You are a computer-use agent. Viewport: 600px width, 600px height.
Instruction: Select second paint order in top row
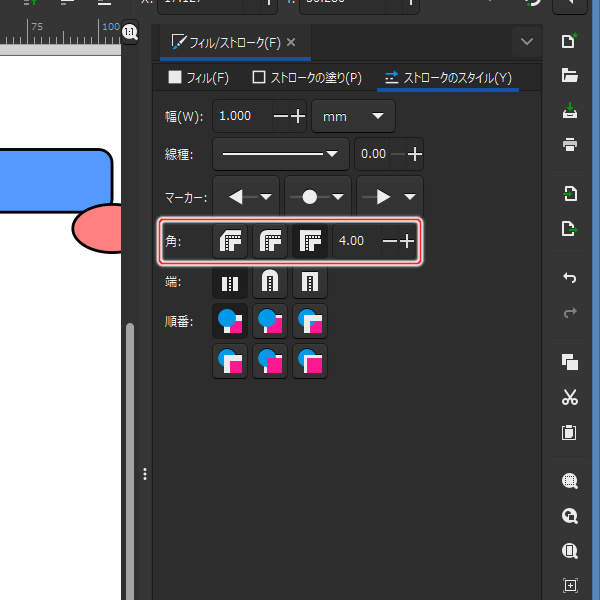[270, 321]
